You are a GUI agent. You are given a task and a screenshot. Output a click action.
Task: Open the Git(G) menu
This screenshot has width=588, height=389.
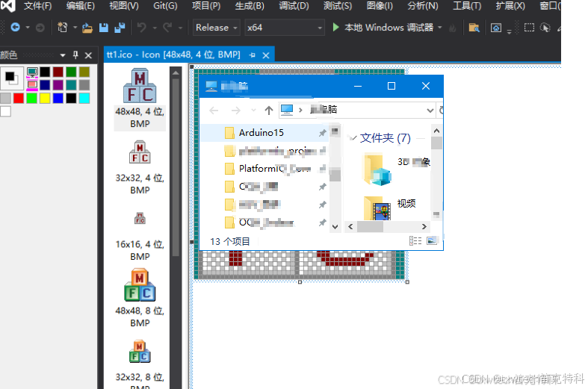click(165, 6)
